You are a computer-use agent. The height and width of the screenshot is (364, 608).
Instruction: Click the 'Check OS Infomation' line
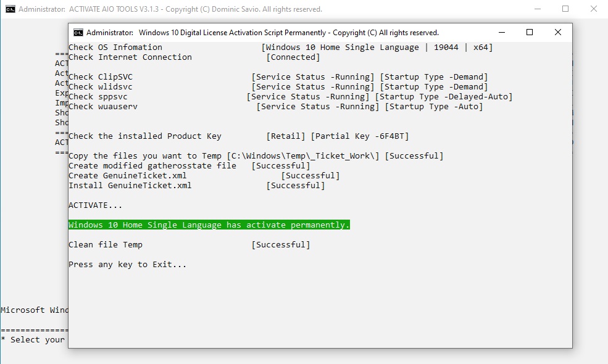[x=115, y=48]
